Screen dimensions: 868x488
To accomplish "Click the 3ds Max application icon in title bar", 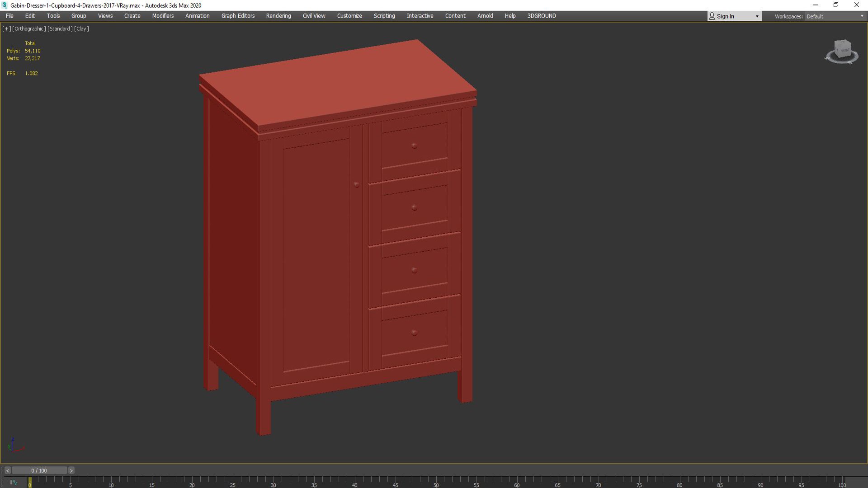I will tap(5, 5).
